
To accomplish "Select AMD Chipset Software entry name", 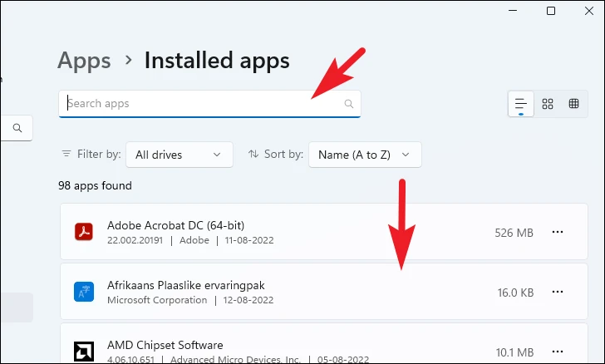I will click(x=165, y=345).
